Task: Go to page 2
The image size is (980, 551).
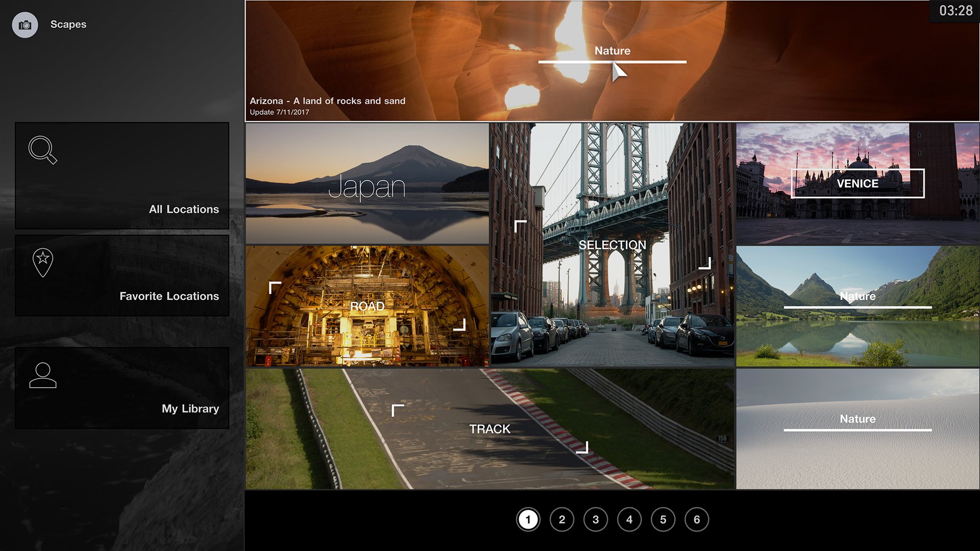Action: coord(561,519)
